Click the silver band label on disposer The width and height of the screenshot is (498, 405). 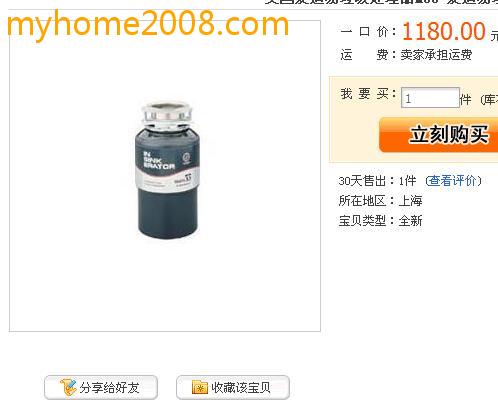tap(167, 179)
